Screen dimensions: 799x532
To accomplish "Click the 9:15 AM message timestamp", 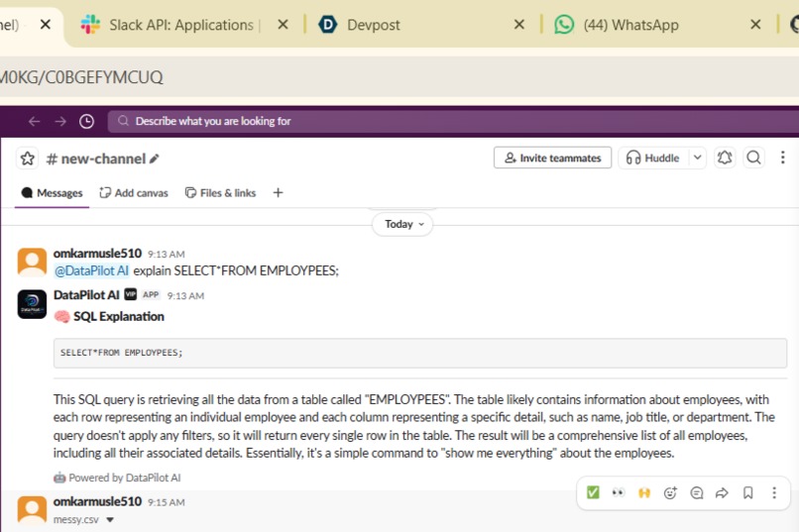I will point(167,502).
